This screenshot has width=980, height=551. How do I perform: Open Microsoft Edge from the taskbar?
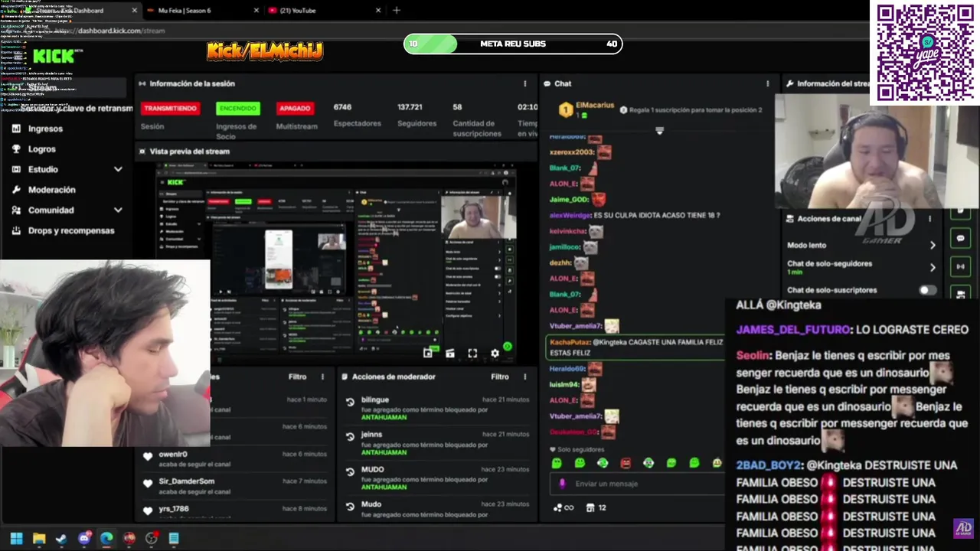(x=106, y=539)
